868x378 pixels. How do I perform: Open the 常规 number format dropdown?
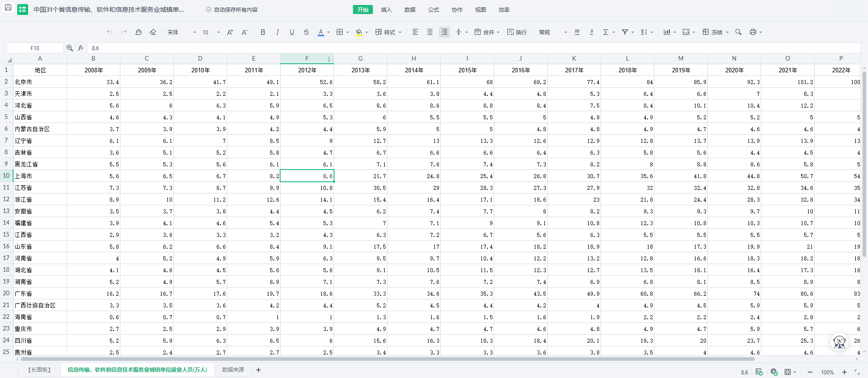pyautogui.click(x=565, y=33)
